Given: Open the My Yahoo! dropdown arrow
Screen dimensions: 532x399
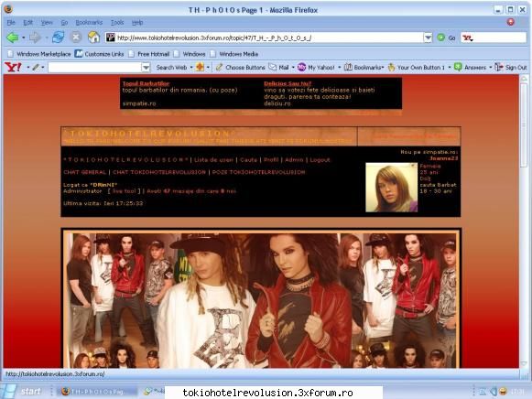Looking at the screenshot, I should pos(340,67).
